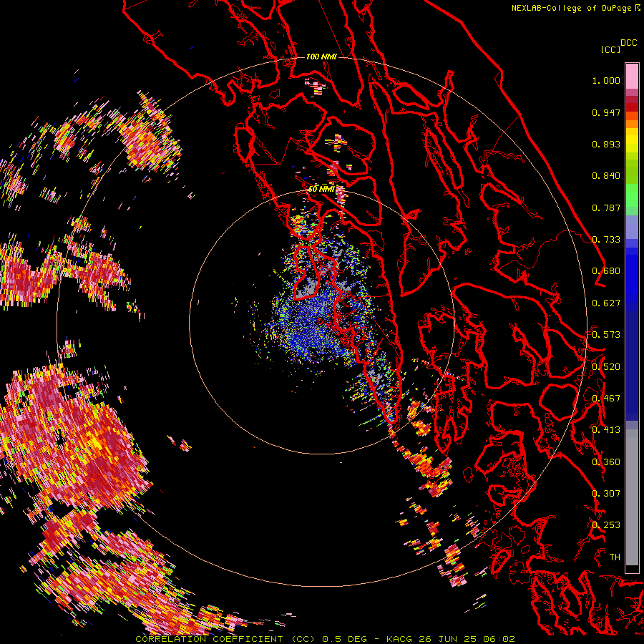
Task: Click the 0.5 DEG elevation text
Action: [x=344, y=639]
